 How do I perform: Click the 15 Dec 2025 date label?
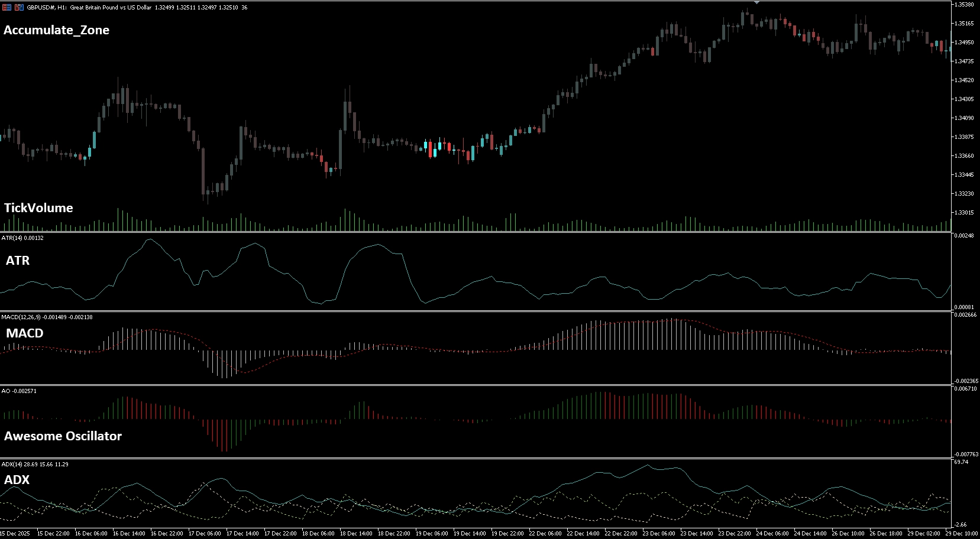click(15, 534)
